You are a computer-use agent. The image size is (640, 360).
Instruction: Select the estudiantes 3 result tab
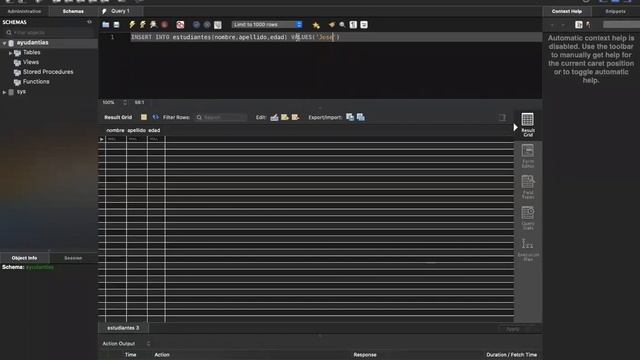(x=123, y=328)
